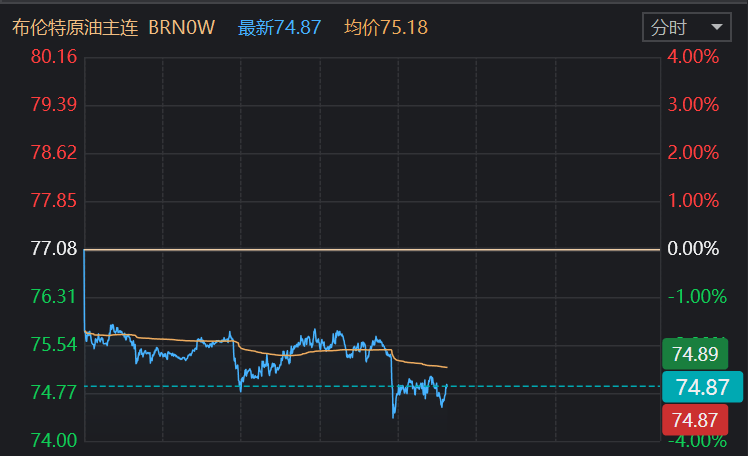Click the 最新74.87 latest price label
Image resolution: width=748 pixels, height=456 pixels.
[x=279, y=28]
